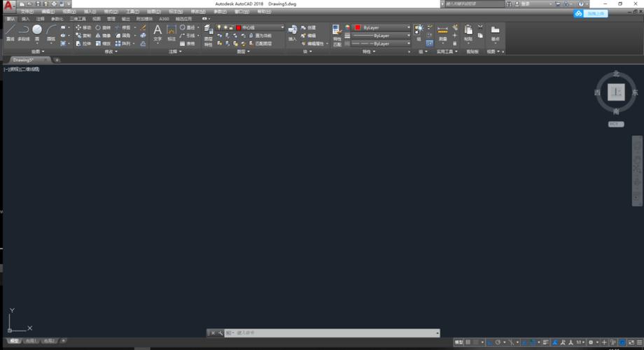Select the Polyline (多段线) tool
This screenshot has width=644, height=350.
[x=23, y=32]
